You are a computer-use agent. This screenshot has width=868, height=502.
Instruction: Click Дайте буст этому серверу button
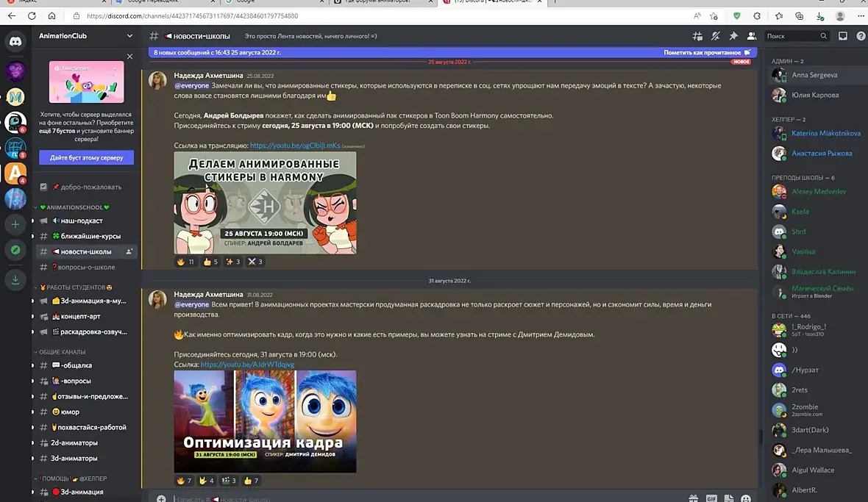coord(86,157)
